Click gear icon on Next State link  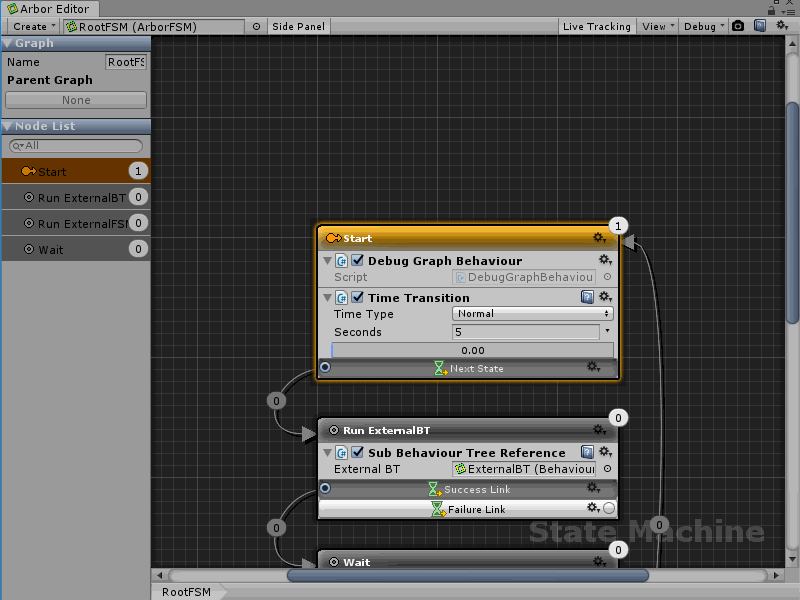click(594, 368)
